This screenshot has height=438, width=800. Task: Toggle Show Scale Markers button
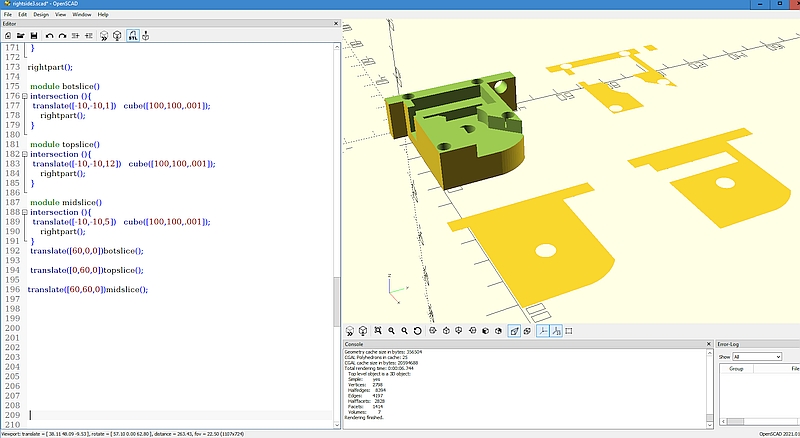554,331
